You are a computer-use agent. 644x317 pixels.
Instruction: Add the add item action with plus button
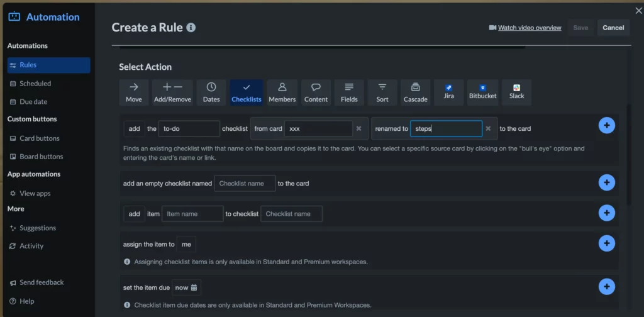[607, 213]
